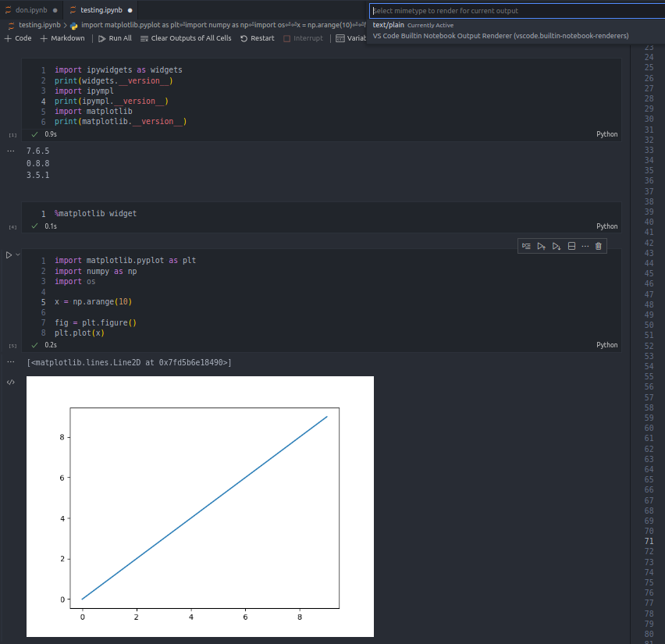Click the success checkmark showing 0.9s
The image size is (665, 644).
tap(35, 134)
